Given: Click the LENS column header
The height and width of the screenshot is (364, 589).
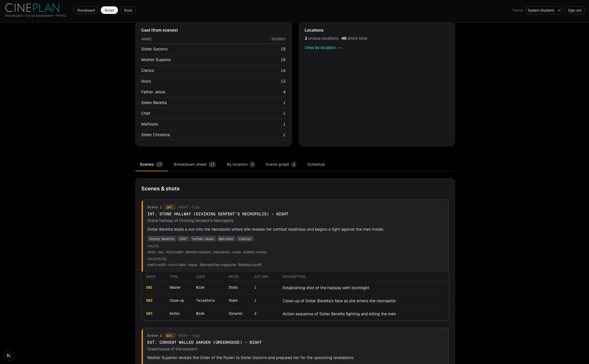Looking at the screenshot, I should (200, 277).
